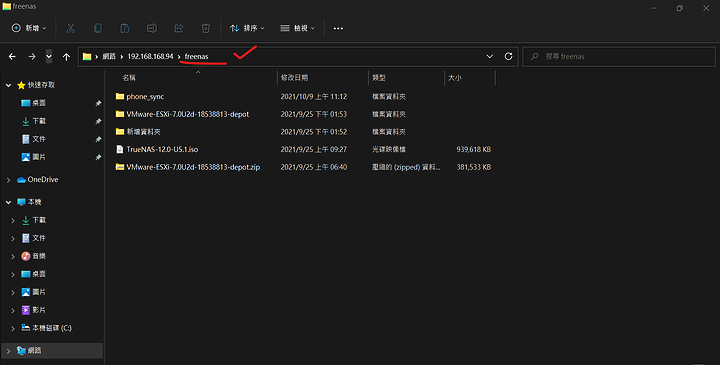This screenshot has width=720, height=365.
Task: Click the depot.zip archive icon
Action: [120, 167]
